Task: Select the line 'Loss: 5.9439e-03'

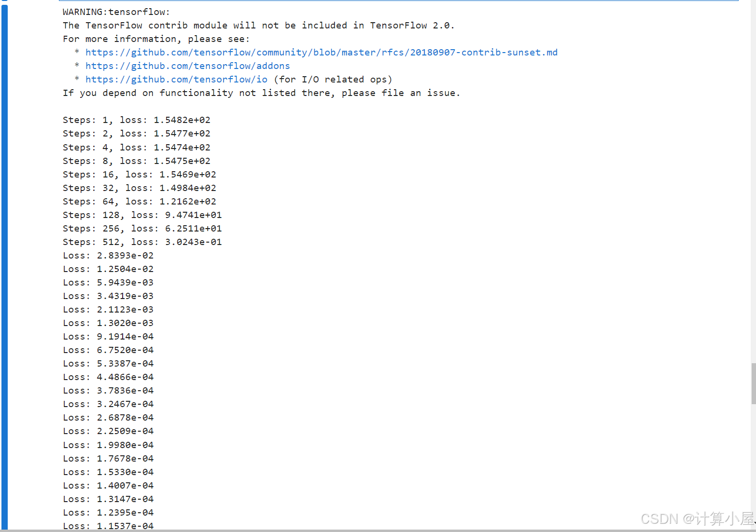Action: (x=108, y=283)
